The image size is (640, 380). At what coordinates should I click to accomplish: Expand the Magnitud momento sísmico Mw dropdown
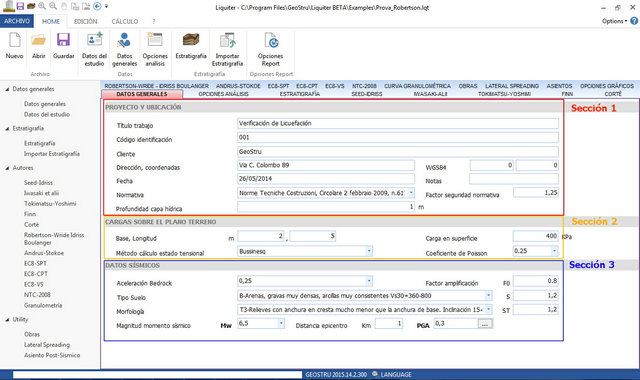pyautogui.click(x=281, y=324)
